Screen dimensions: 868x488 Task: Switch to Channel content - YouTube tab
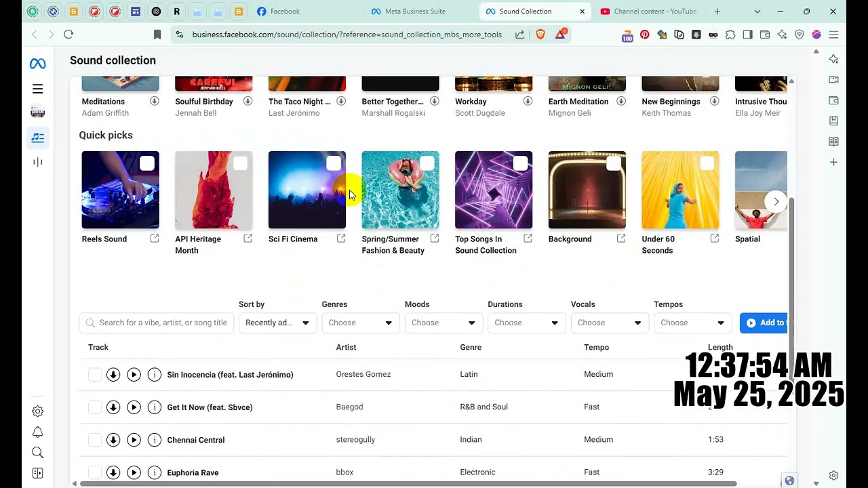(649, 12)
